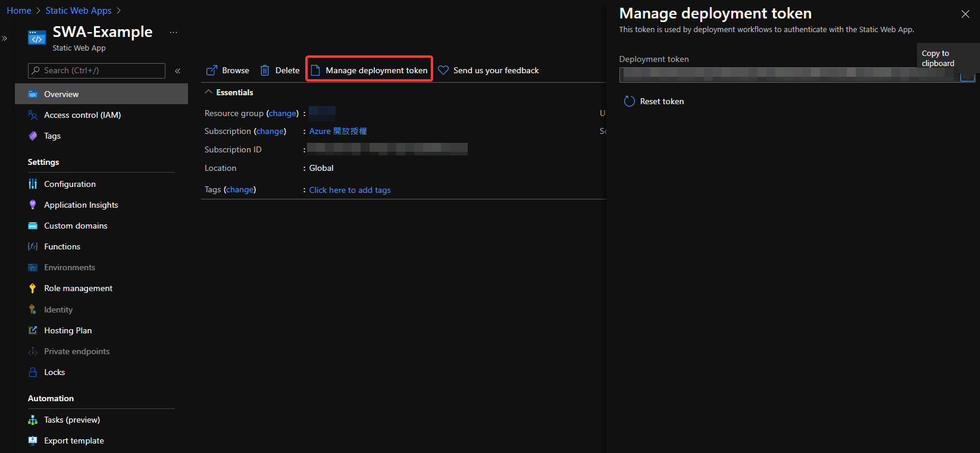Viewport: 980px width, 453px height.
Task: Collapse the sidebar menu with double chevron
Action: pos(177,71)
